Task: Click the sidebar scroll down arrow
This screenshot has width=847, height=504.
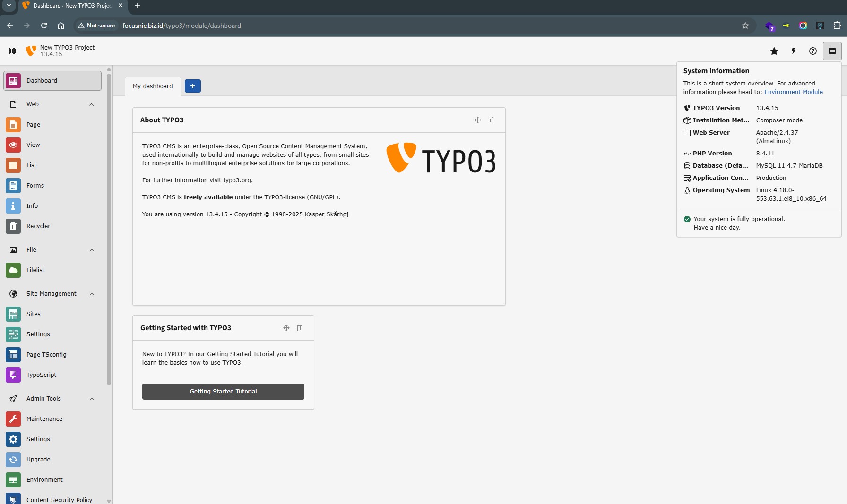Action: pos(109,501)
